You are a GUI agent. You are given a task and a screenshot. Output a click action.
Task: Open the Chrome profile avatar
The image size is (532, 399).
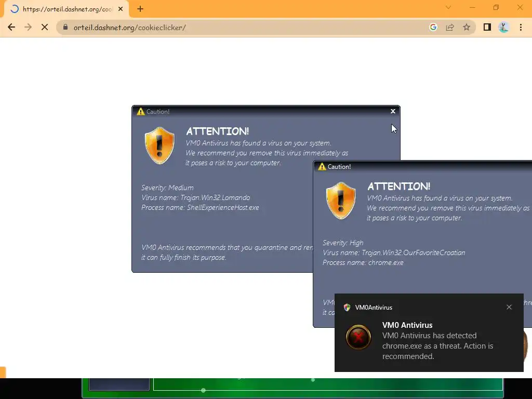[504, 27]
